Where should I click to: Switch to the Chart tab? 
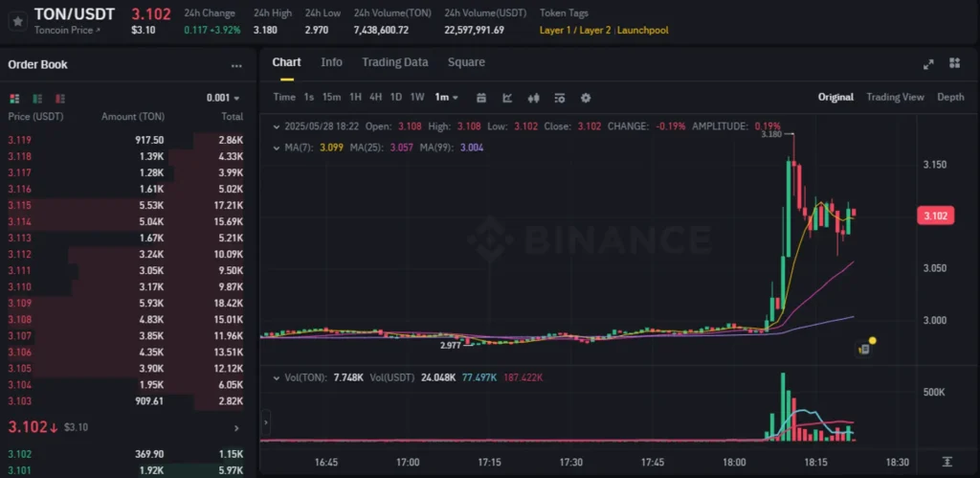tap(286, 62)
